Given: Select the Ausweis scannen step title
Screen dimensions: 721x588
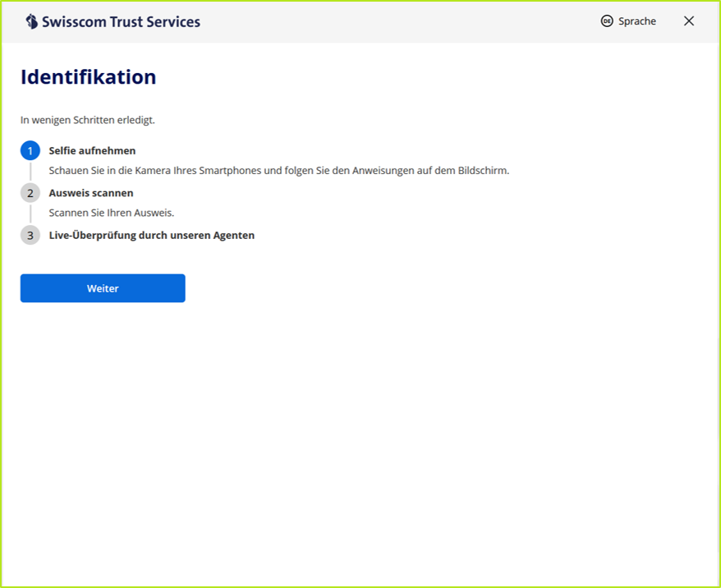Looking at the screenshot, I should 90,193.
